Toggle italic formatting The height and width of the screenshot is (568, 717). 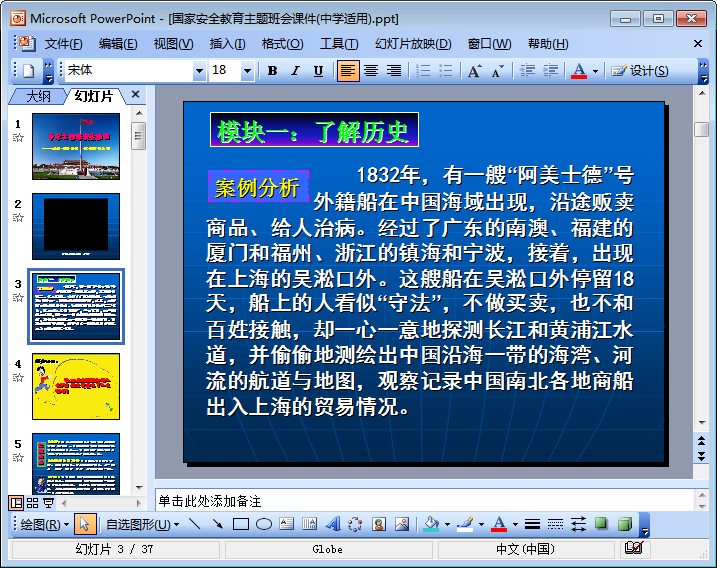pos(295,71)
